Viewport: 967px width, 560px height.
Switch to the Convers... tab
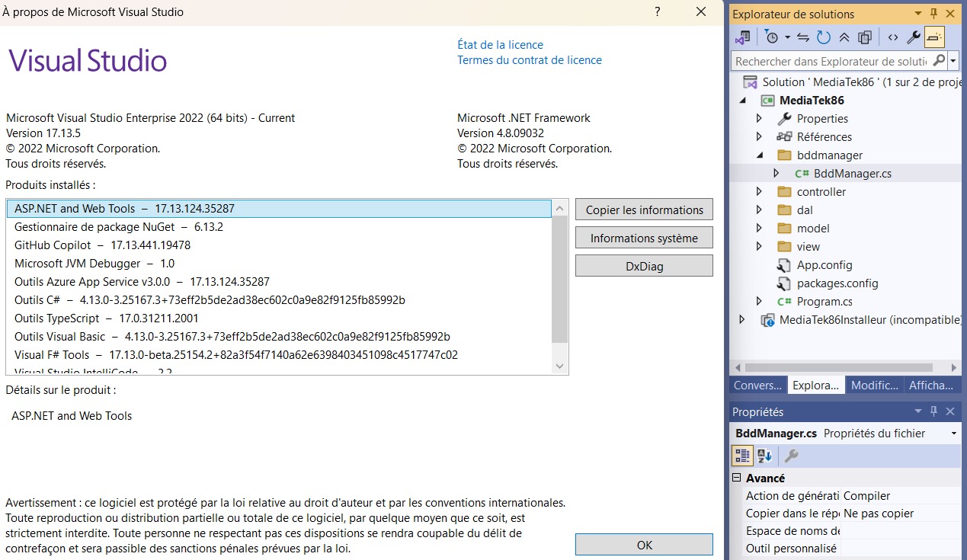point(757,386)
